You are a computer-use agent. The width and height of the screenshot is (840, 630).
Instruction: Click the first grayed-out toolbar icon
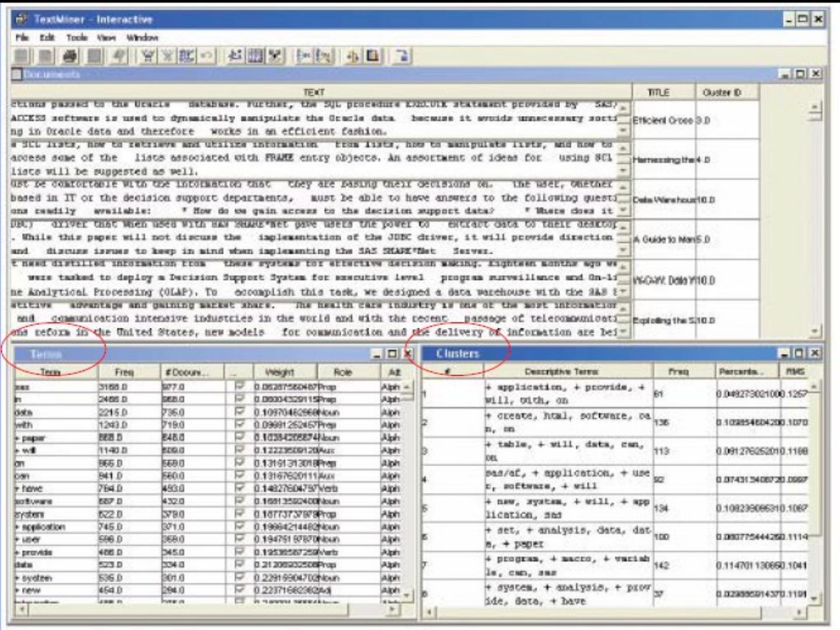click(22, 56)
